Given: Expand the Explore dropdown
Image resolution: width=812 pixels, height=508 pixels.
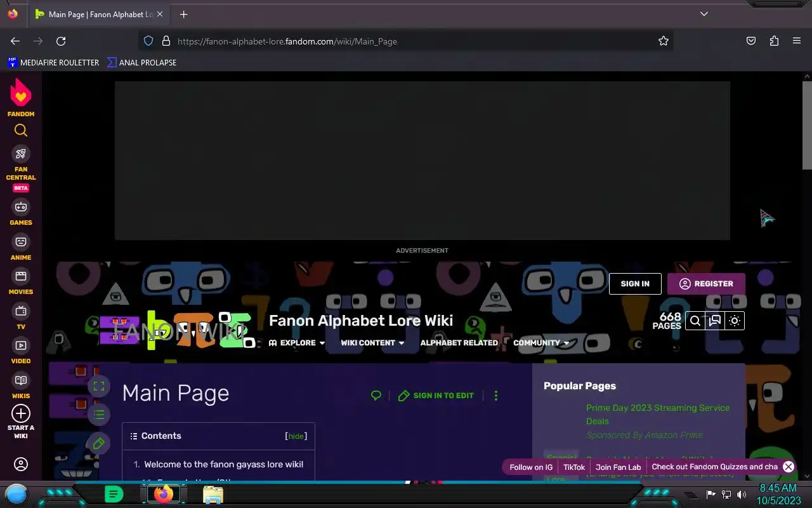Looking at the screenshot, I should (x=297, y=343).
